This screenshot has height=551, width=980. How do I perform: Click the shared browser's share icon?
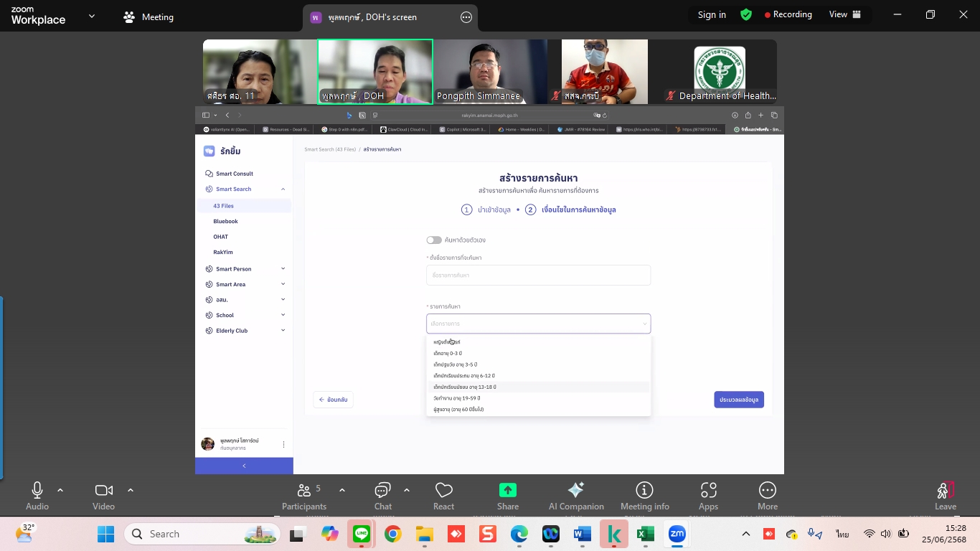748,116
